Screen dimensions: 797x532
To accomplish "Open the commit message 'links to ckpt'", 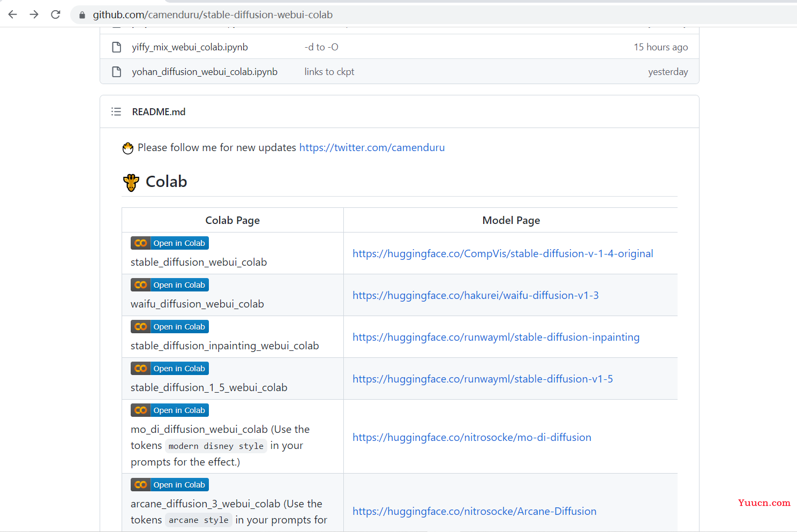I will coord(329,72).
